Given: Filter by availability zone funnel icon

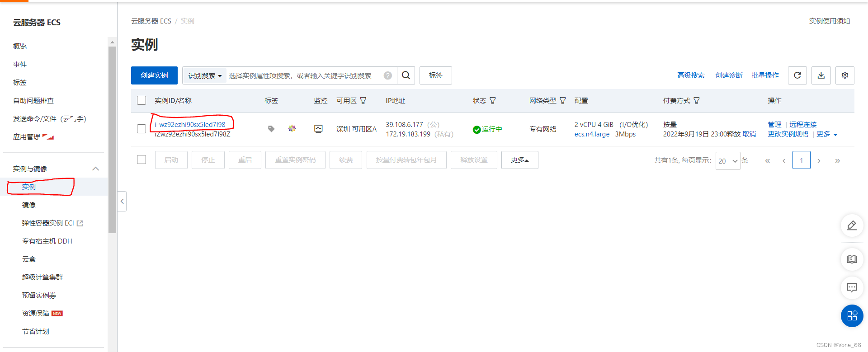Looking at the screenshot, I should (x=363, y=100).
